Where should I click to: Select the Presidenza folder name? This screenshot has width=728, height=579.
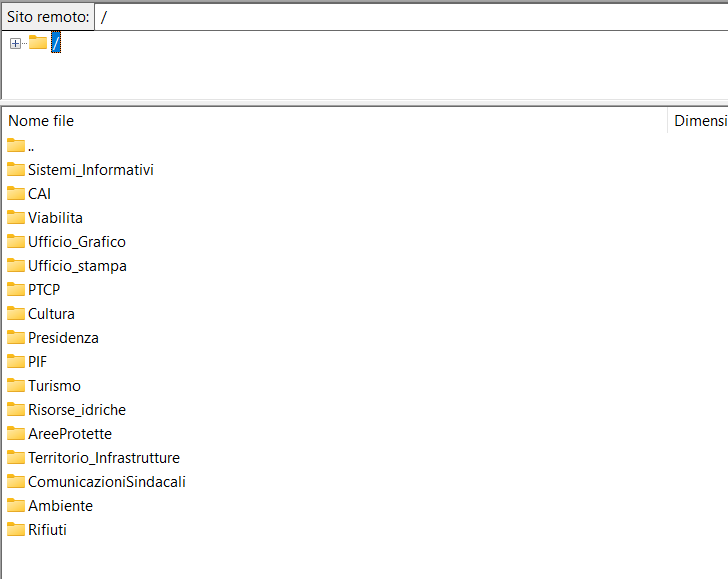[x=63, y=337]
